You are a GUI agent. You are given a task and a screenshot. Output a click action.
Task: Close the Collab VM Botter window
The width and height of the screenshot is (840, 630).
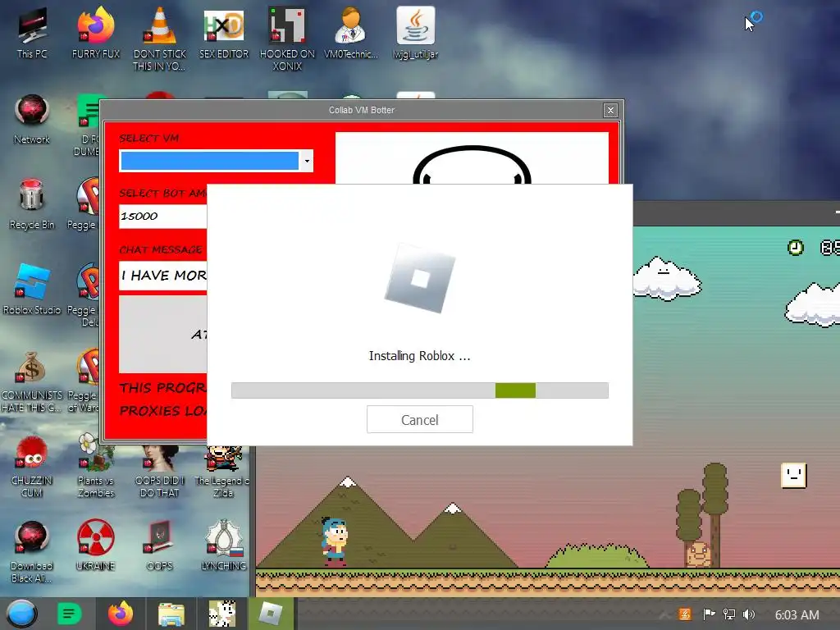610,111
